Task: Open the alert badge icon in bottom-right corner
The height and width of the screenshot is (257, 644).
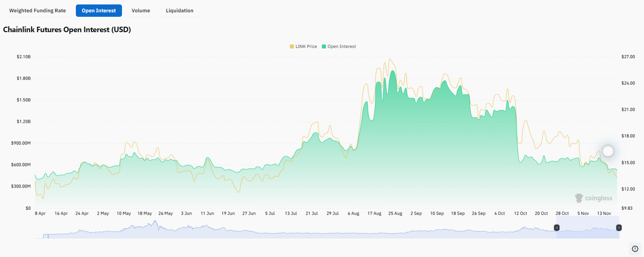Action: [635, 249]
